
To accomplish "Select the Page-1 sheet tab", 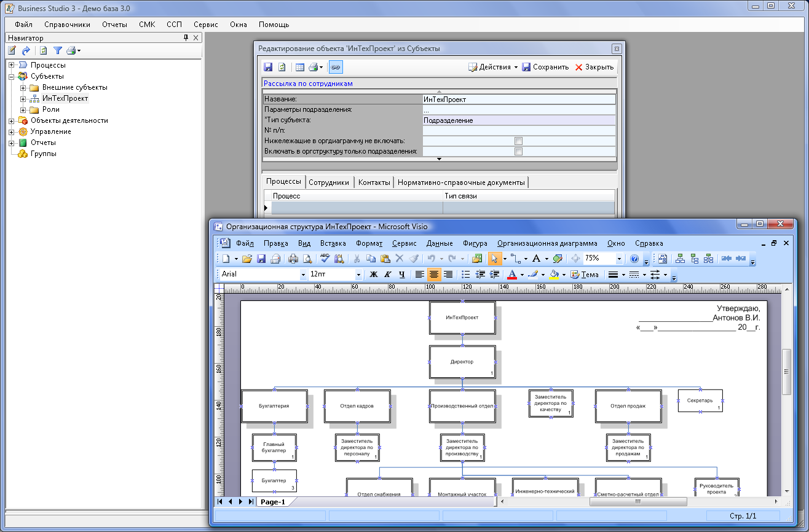I will click(x=272, y=502).
